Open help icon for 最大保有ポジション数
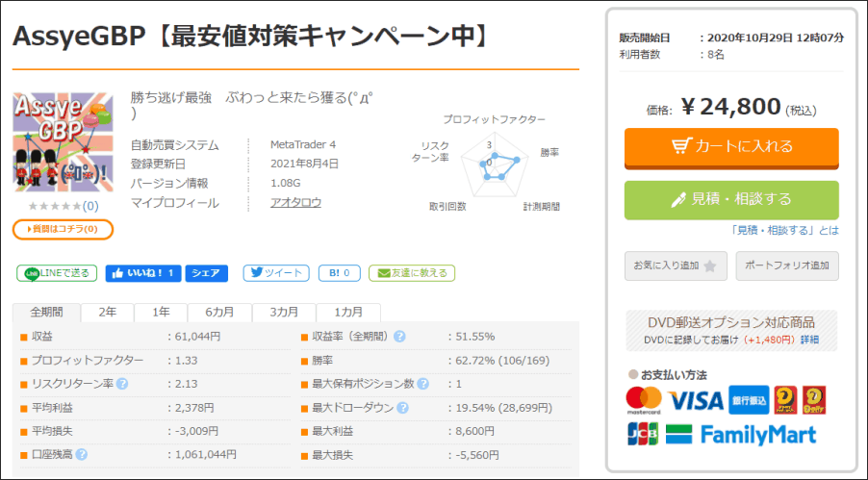 tap(422, 384)
